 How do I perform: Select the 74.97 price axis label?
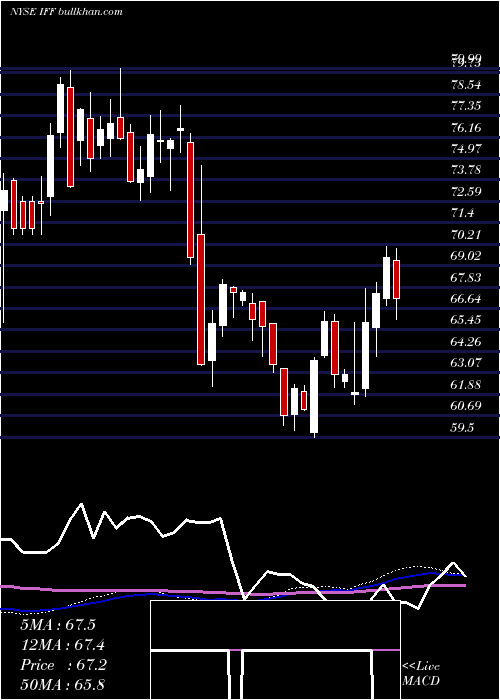(466, 149)
